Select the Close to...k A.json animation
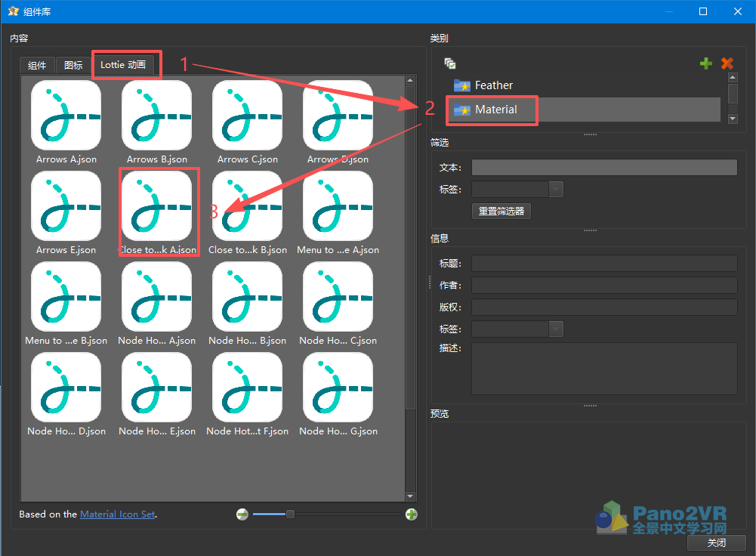 coord(157,206)
